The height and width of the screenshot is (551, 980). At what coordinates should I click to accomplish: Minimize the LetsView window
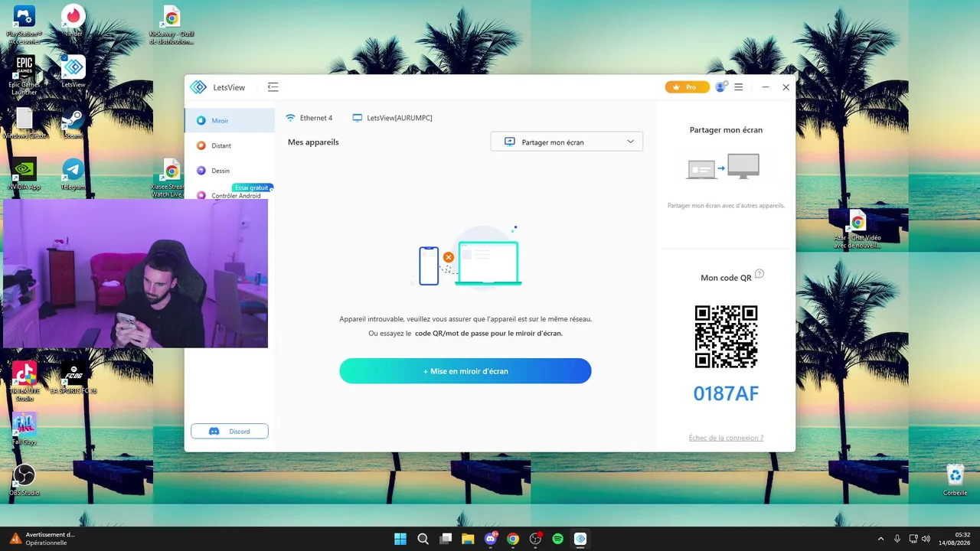point(766,87)
